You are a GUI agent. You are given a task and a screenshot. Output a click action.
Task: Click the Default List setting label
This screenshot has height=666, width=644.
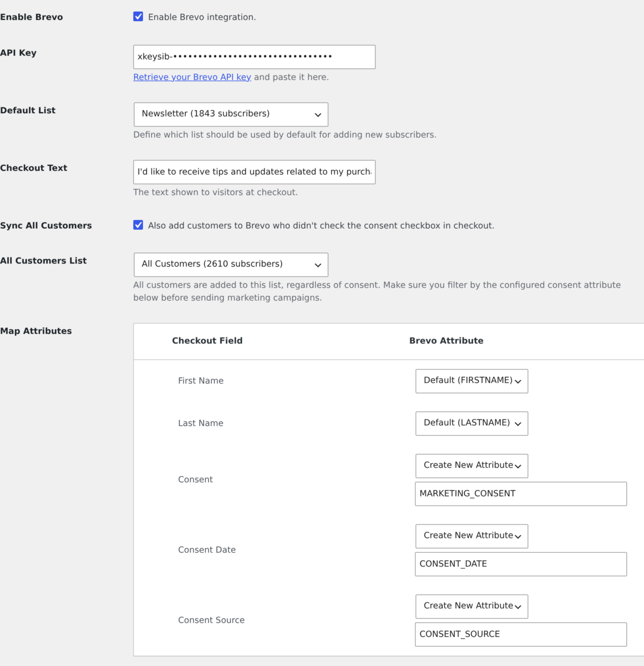(28, 110)
